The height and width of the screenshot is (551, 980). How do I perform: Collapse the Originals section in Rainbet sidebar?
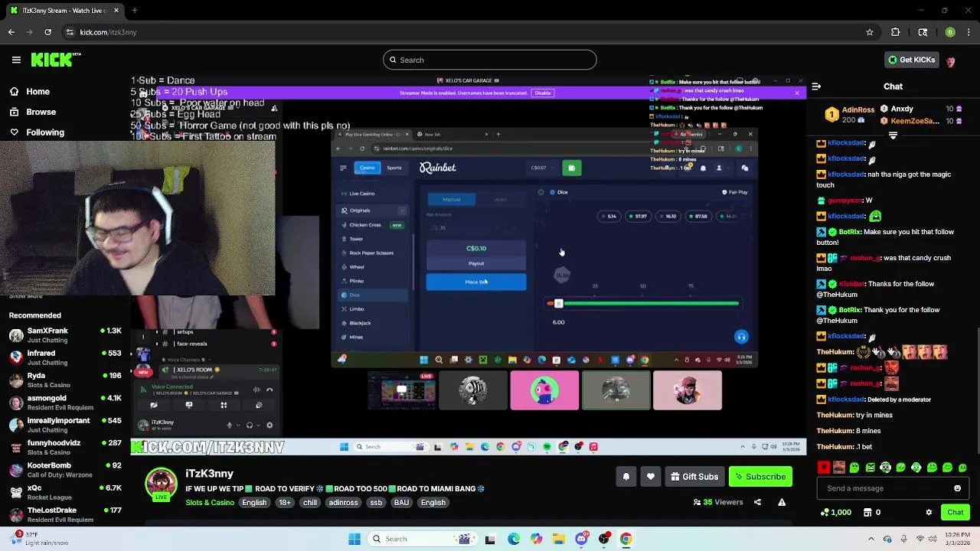tap(401, 210)
